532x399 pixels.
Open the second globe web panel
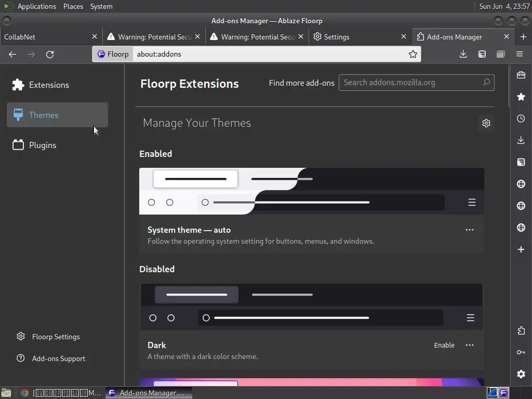(x=521, y=206)
